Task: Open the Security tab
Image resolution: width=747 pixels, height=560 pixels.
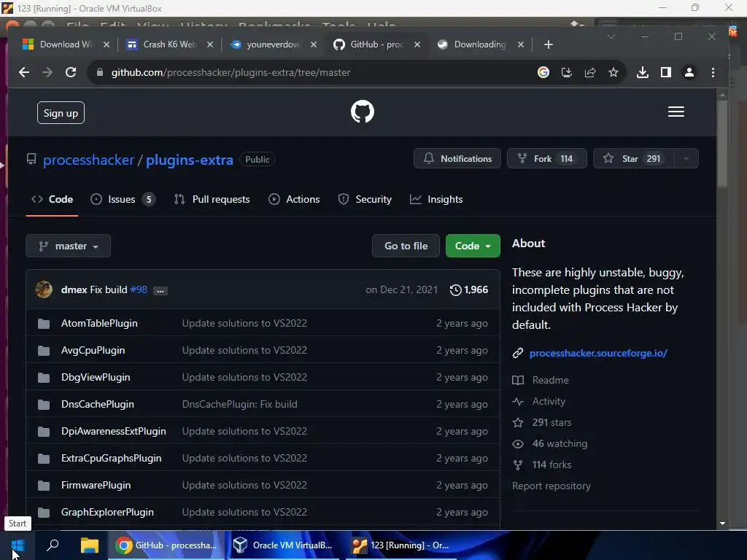Action: (x=365, y=199)
